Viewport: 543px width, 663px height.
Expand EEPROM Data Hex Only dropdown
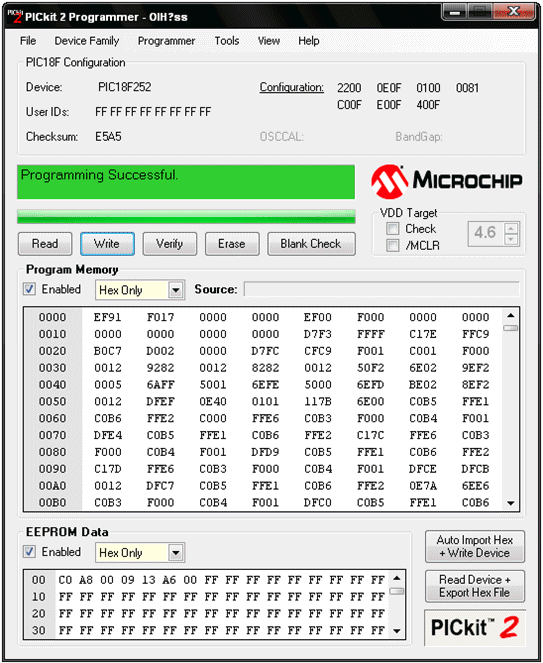click(x=176, y=553)
